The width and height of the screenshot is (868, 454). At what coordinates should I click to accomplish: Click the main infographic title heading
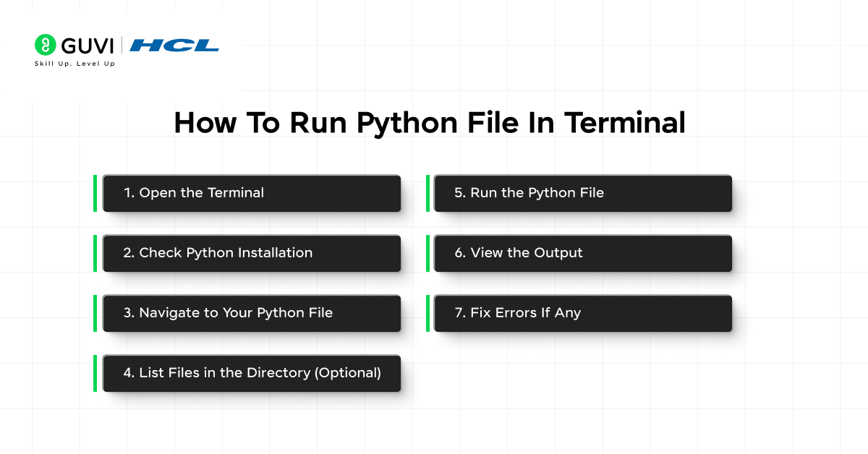coord(429,122)
